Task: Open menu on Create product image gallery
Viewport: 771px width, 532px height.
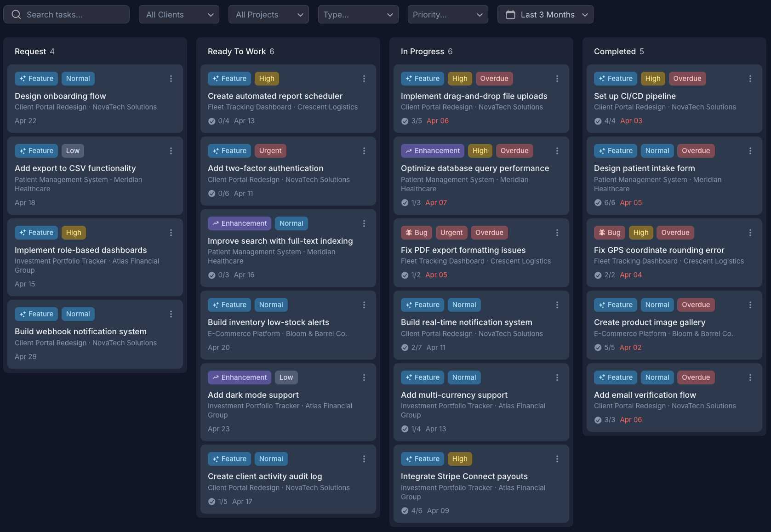Action: coord(750,305)
